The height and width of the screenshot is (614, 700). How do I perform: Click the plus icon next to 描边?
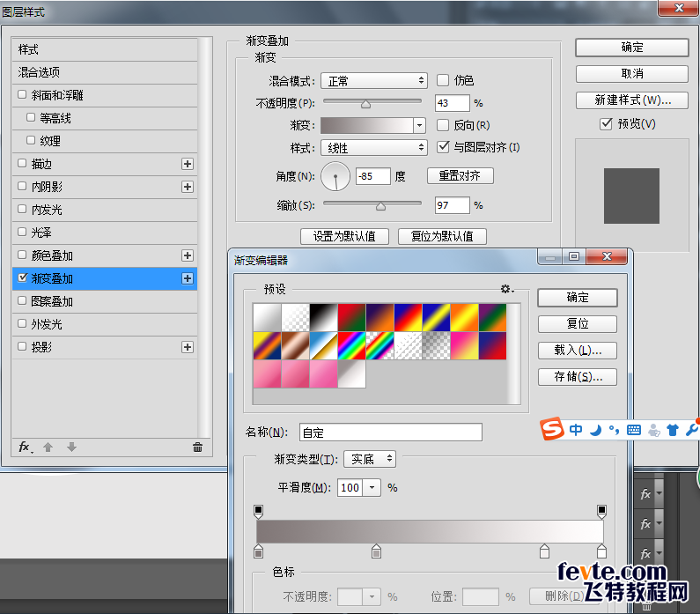[x=187, y=164]
